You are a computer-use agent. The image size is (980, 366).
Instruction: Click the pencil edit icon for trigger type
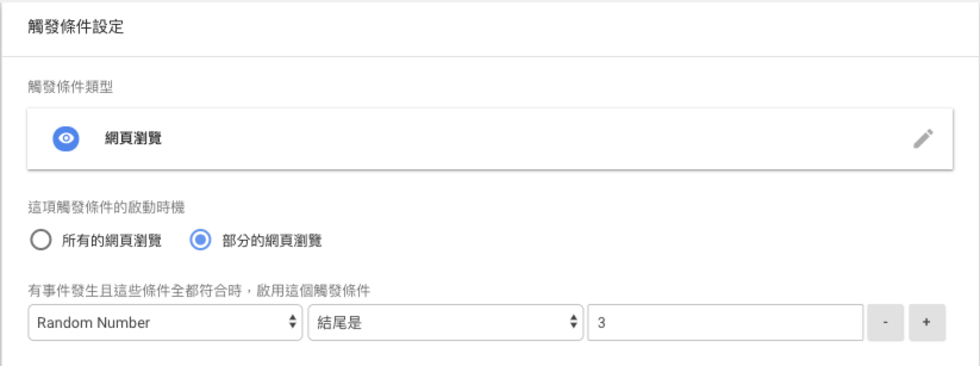click(x=923, y=138)
